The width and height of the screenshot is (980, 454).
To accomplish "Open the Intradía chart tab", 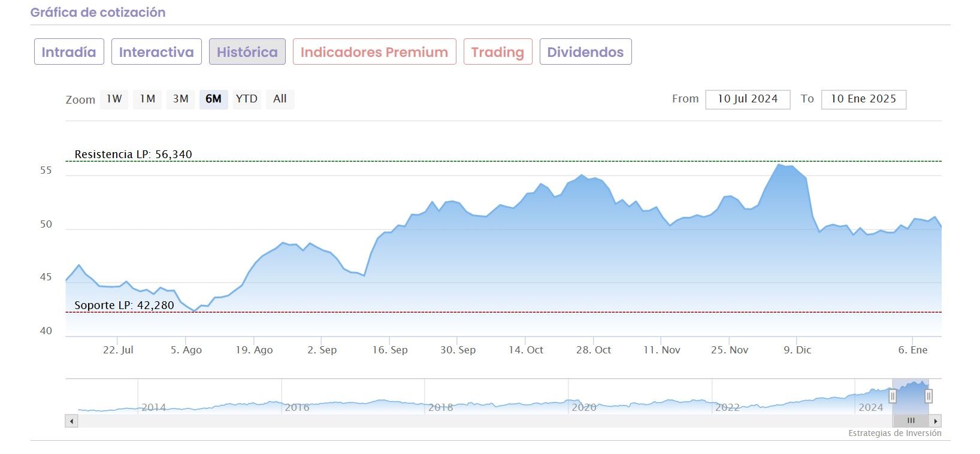I will (69, 52).
